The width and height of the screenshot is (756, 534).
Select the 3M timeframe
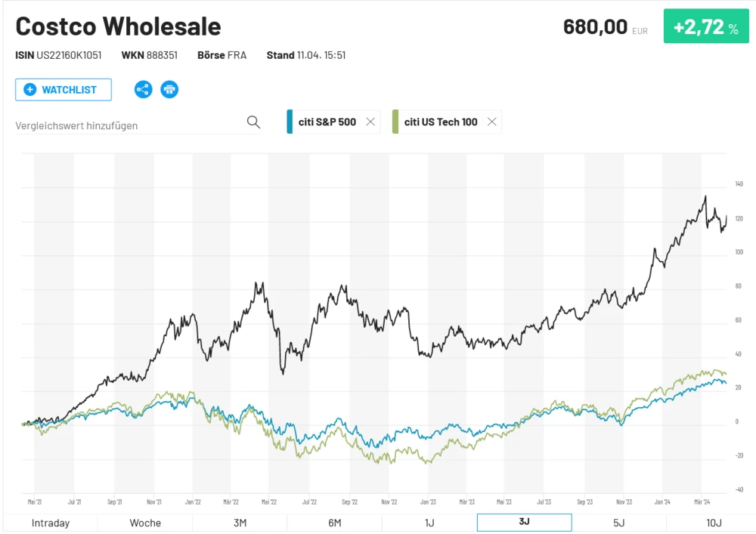click(239, 522)
